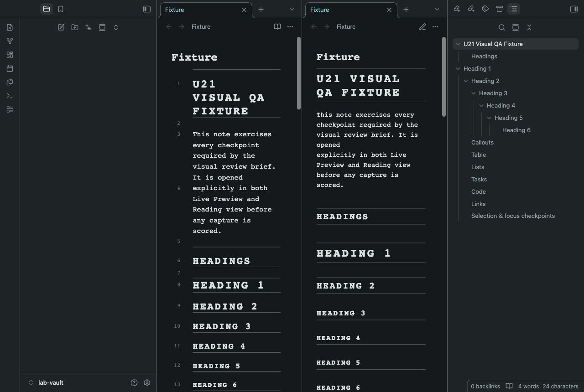This screenshot has width=584, height=392.
Task: Change sort order in file explorer
Action: pyautogui.click(x=89, y=27)
